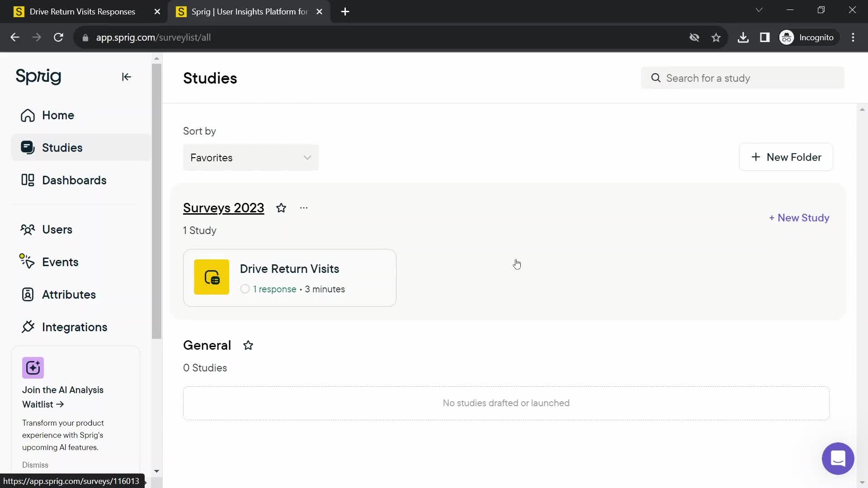Click the ellipsis menu on Surveys 2023
The height and width of the screenshot is (488, 868).
coord(304,207)
